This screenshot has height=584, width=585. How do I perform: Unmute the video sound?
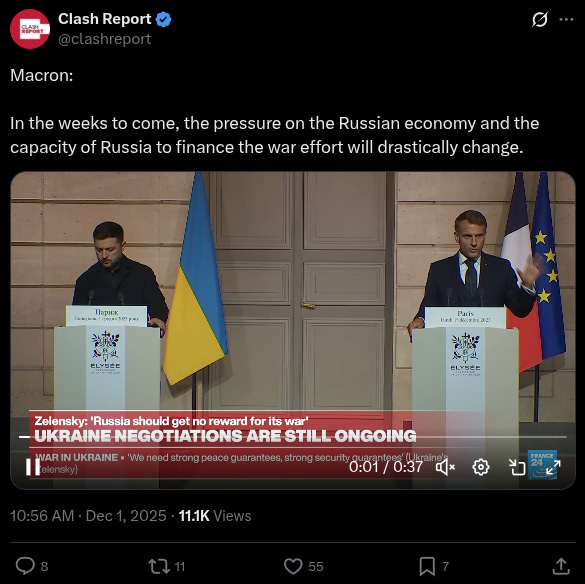pyautogui.click(x=445, y=467)
